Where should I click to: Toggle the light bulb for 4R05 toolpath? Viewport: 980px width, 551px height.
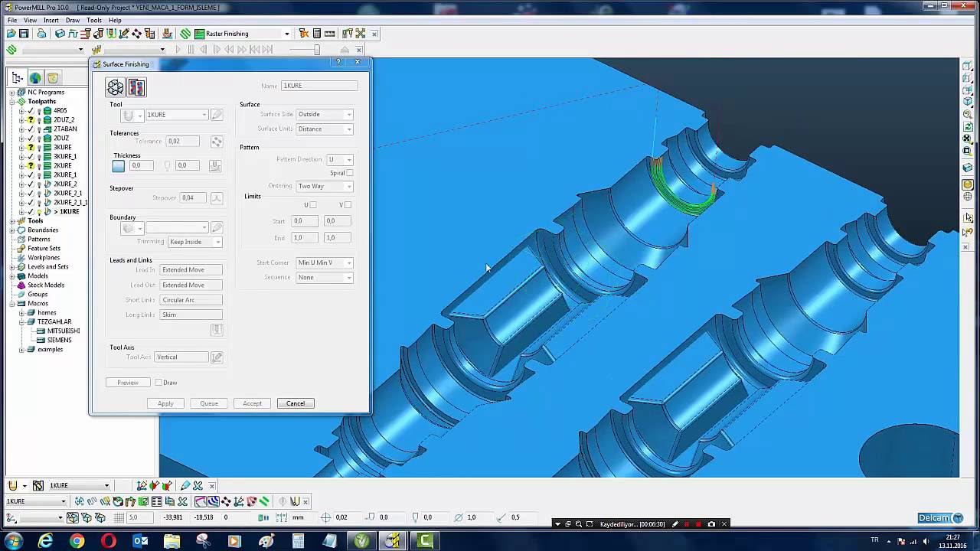(39, 111)
